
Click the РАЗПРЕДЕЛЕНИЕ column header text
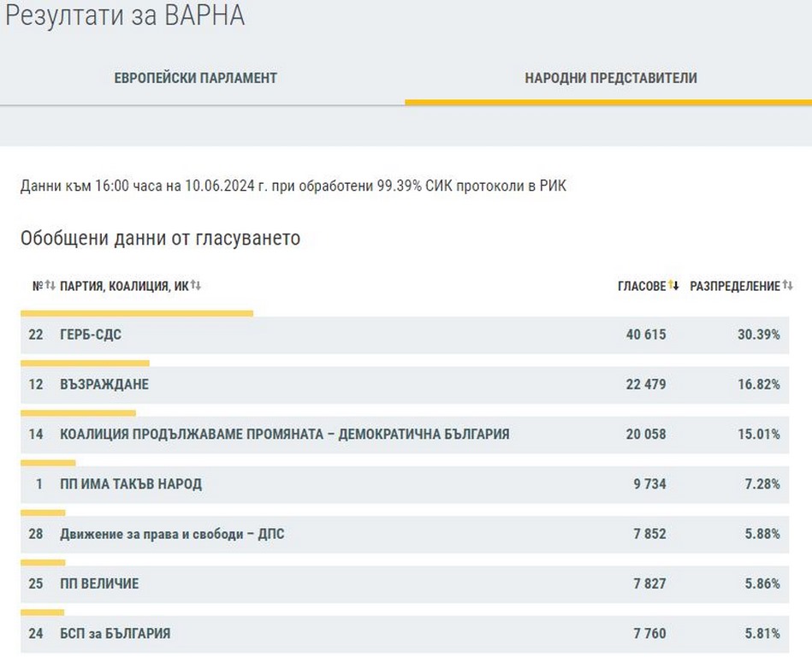[x=735, y=286]
